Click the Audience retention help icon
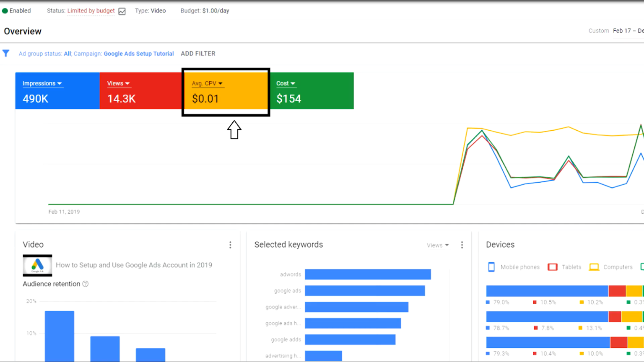Screen dimensions: 644x362 coord(86,284)
